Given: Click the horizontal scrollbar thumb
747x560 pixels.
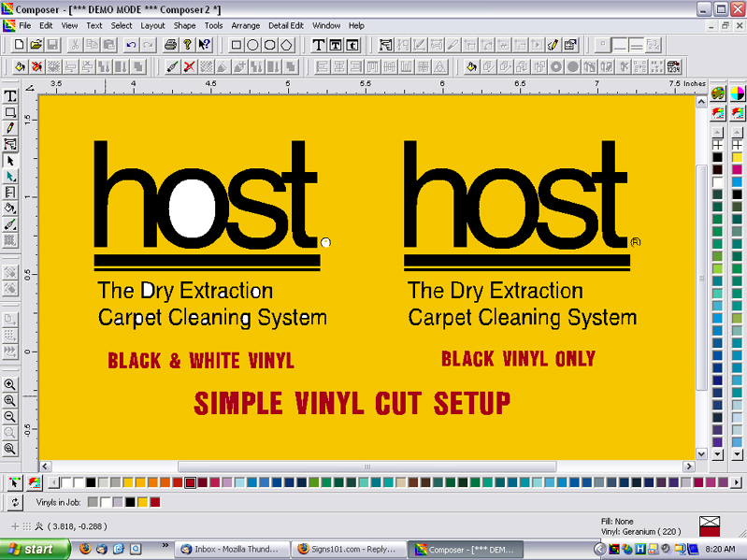Looking at the screenshot, I should (366, 467).
